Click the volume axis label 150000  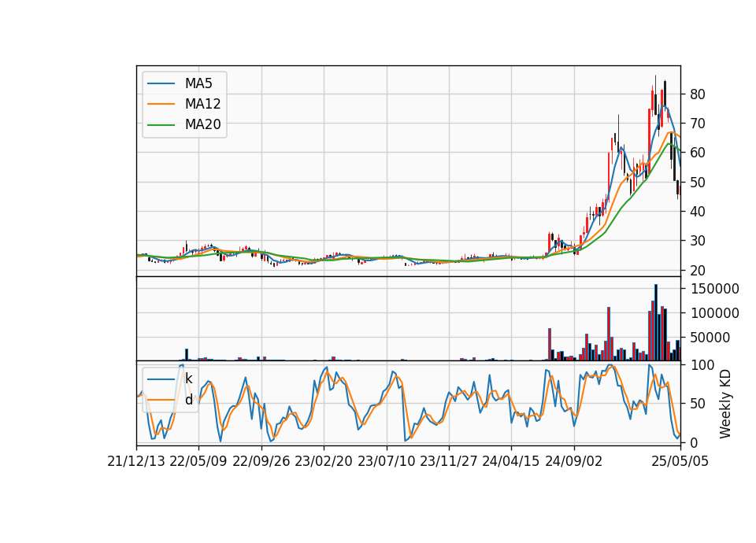pyautogui.click(x=715, y=289)
